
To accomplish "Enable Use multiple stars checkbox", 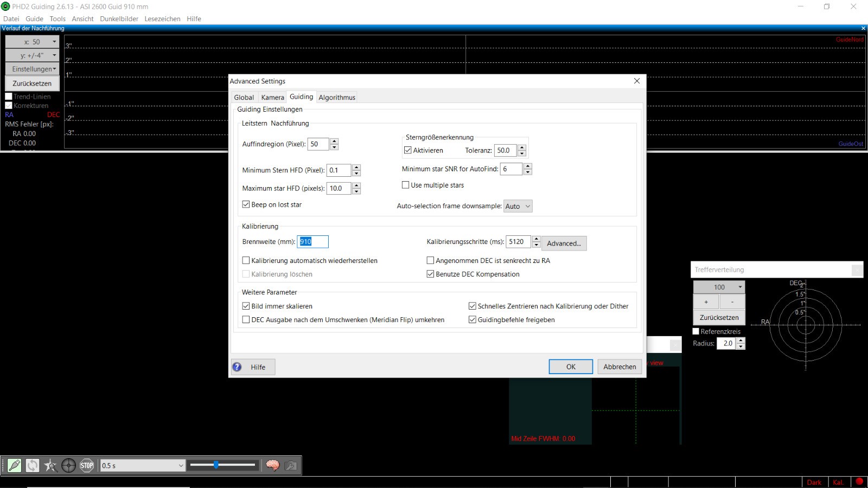I will [405, 185].
